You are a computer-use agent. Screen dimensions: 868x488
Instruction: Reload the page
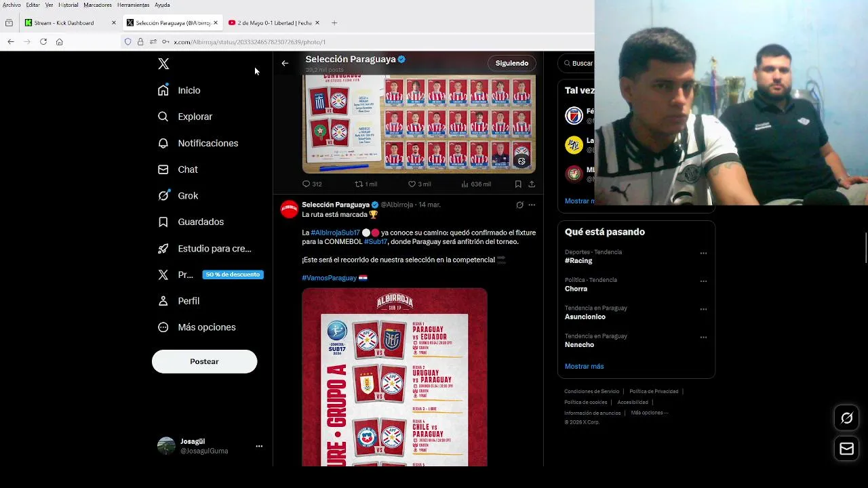pyautogui.click(x=43, y=41)
